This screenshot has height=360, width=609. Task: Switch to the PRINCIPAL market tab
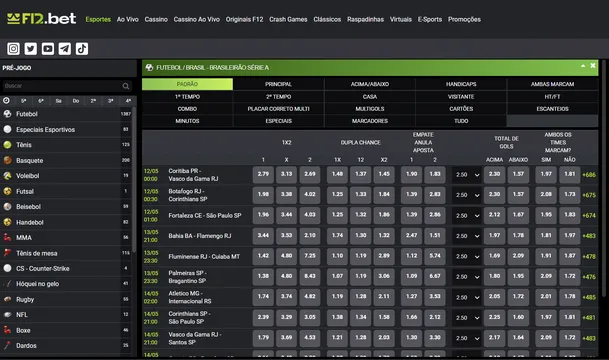pos(278,84)
